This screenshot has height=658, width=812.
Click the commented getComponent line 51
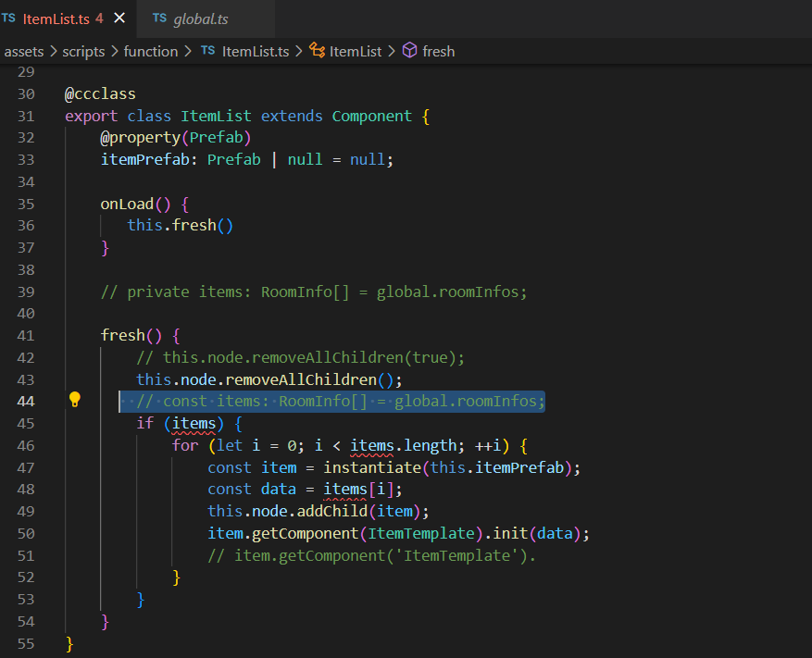[372, 555]
